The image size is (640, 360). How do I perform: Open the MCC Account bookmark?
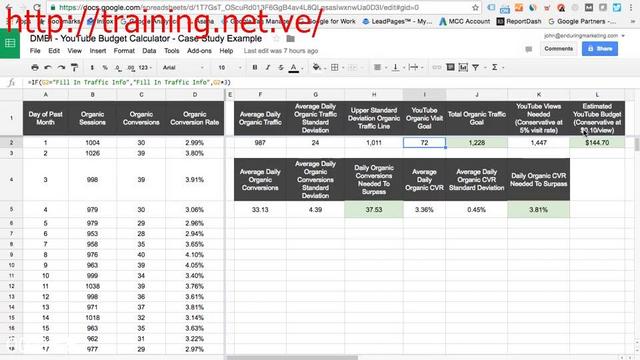pos(464,21)
